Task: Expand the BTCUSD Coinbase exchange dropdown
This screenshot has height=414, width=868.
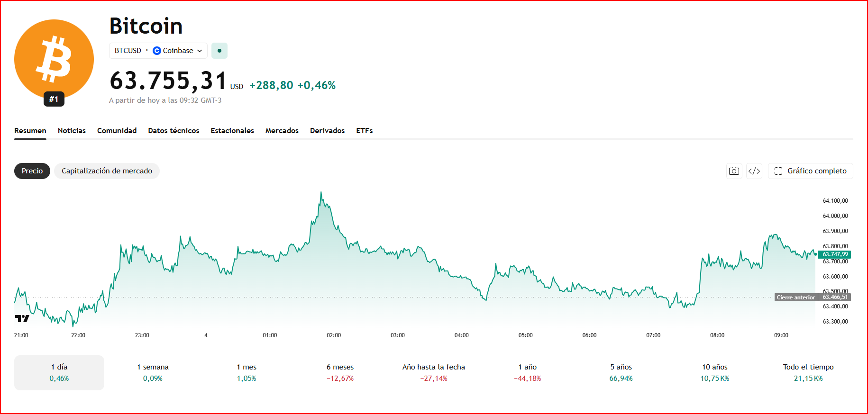Action: 158,51
